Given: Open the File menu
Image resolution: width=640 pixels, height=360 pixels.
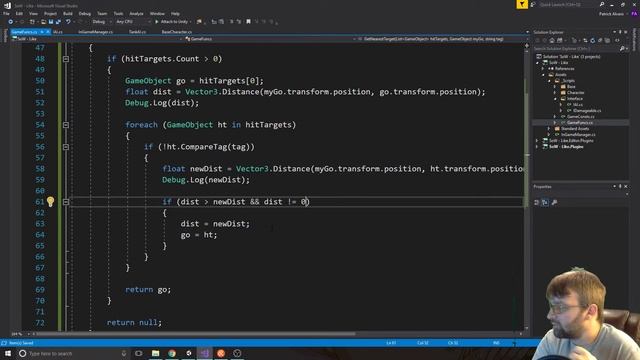Looking at the screenshot, I should (x=6, y=13).
